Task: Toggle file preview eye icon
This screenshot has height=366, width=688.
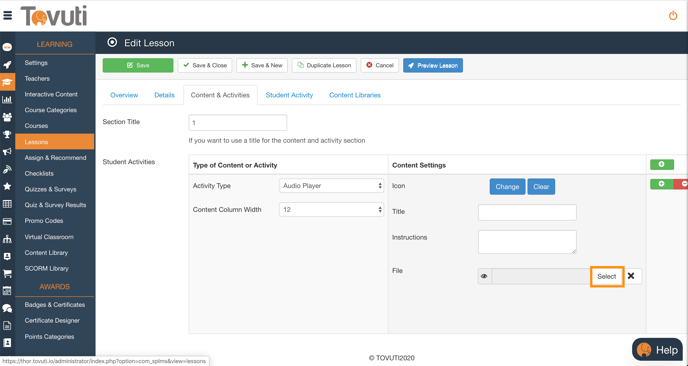Action: [484, 276]
